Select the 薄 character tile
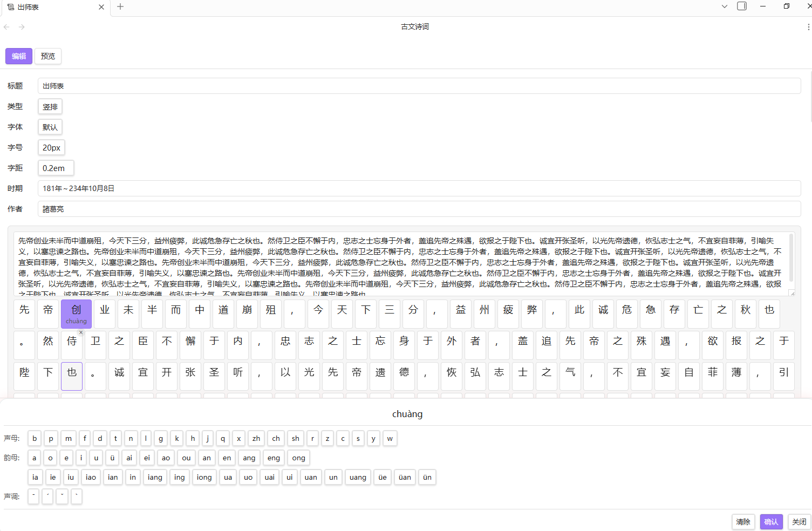The width and height of the screenshot is (812, 531). pos(736,376)
